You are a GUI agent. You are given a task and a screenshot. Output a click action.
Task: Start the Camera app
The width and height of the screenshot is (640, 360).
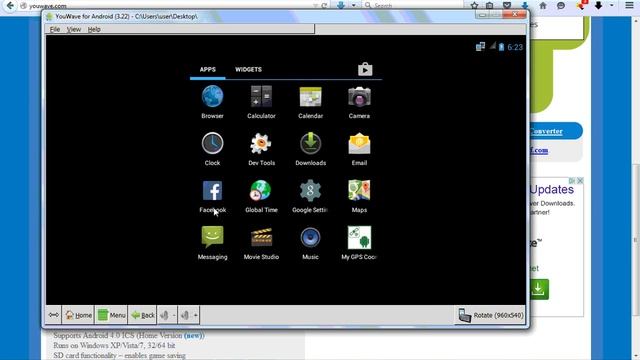[x=359, y=102]
